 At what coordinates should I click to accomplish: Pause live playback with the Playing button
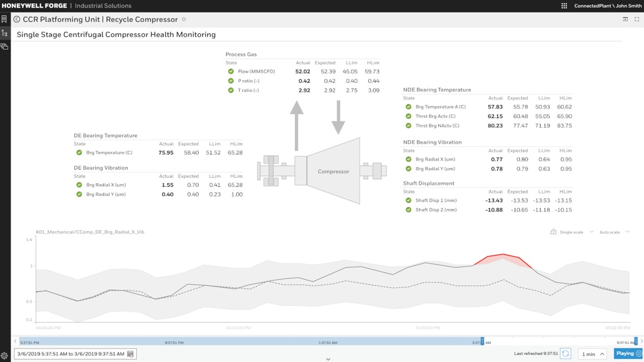tap(628, 353)
